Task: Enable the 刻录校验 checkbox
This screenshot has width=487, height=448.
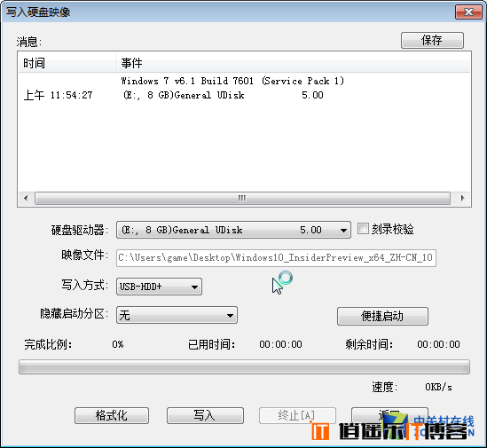Action: click(363, 229)
